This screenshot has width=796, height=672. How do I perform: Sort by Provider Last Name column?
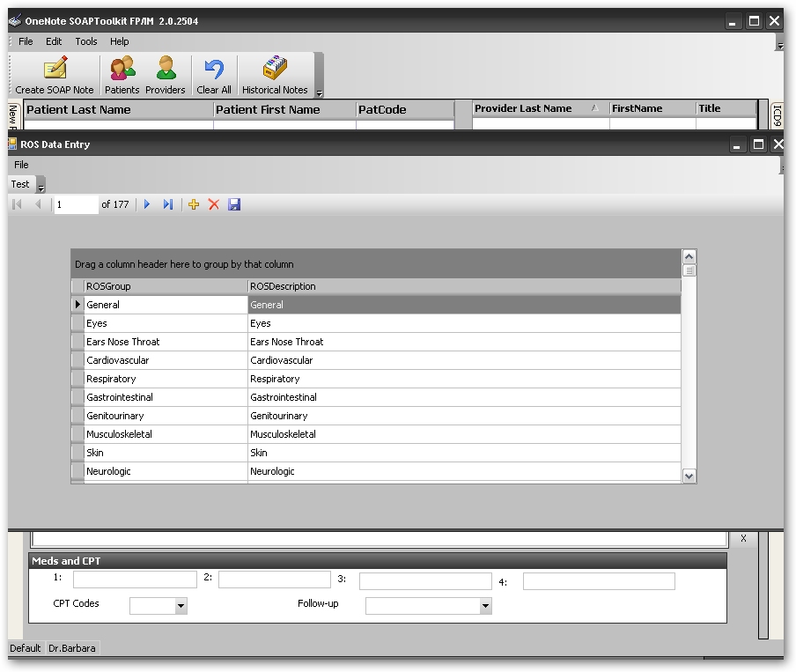540,108
